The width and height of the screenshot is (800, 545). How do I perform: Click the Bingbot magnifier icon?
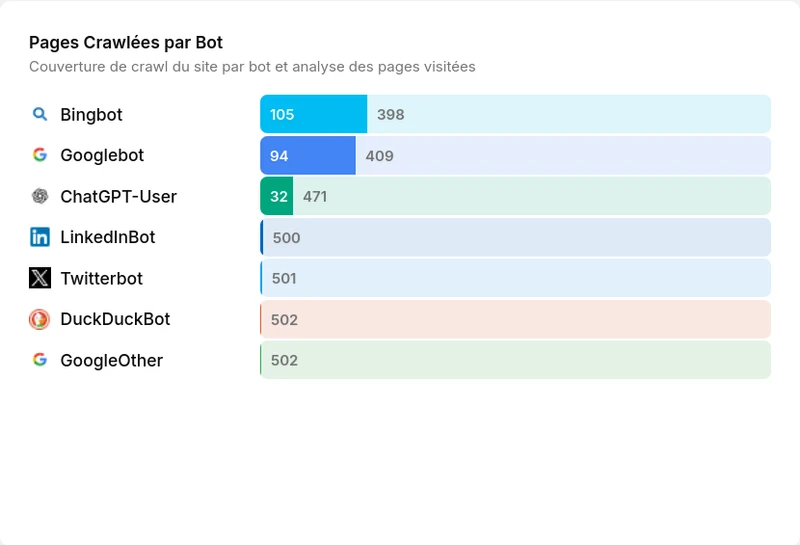point(40,114)
